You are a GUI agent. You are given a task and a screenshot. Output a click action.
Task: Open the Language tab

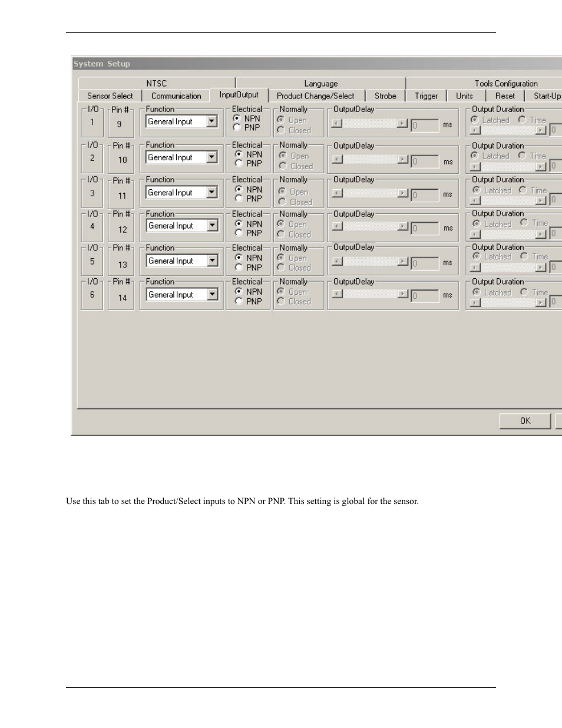coord(321,84)
